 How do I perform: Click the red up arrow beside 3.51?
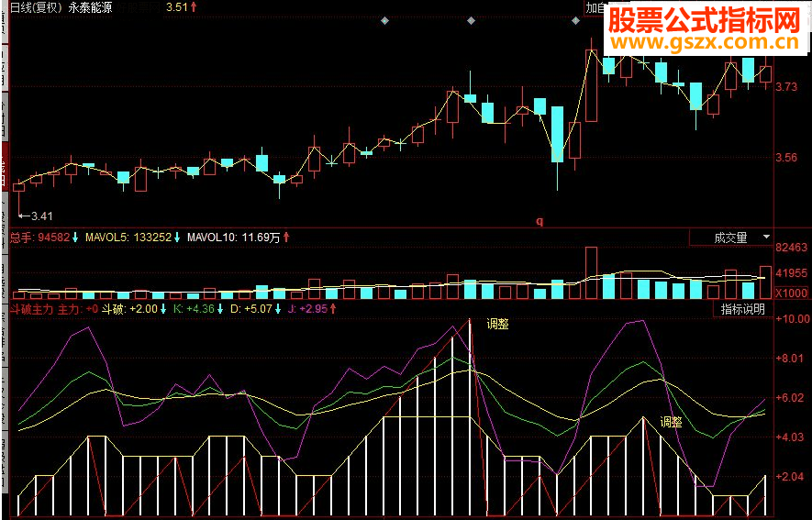click(x=195, y=7)
